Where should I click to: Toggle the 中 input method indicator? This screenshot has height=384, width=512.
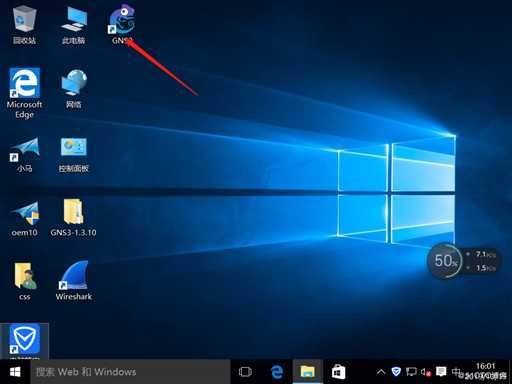(x=455, y=371)
